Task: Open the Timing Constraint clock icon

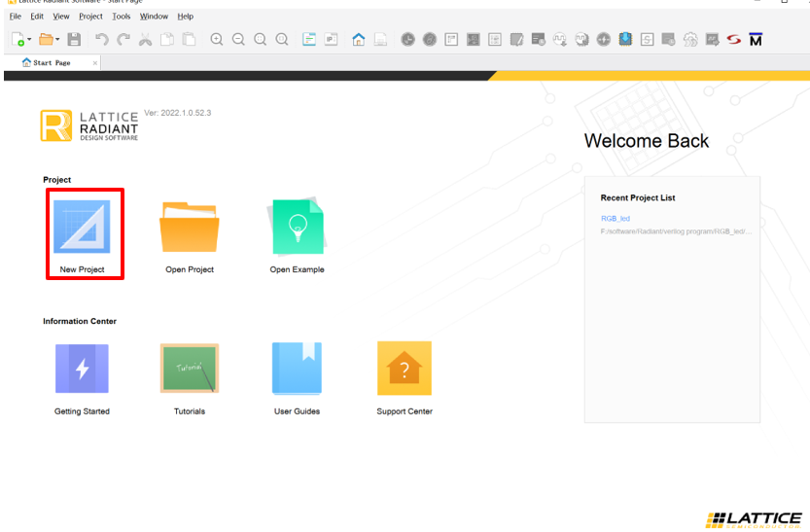Action: pos(407,39)
